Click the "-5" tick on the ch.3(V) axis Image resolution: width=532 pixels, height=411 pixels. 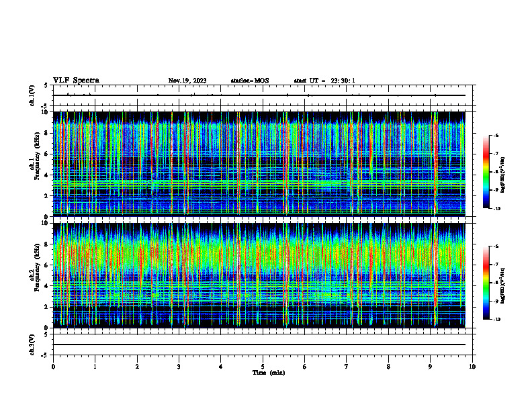[x=45, y=355]
